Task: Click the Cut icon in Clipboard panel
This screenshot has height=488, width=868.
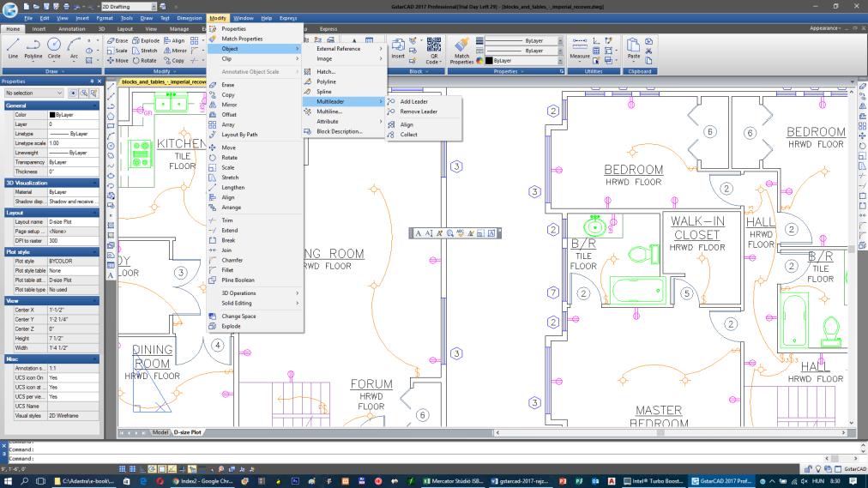Action: pos(648,51)
